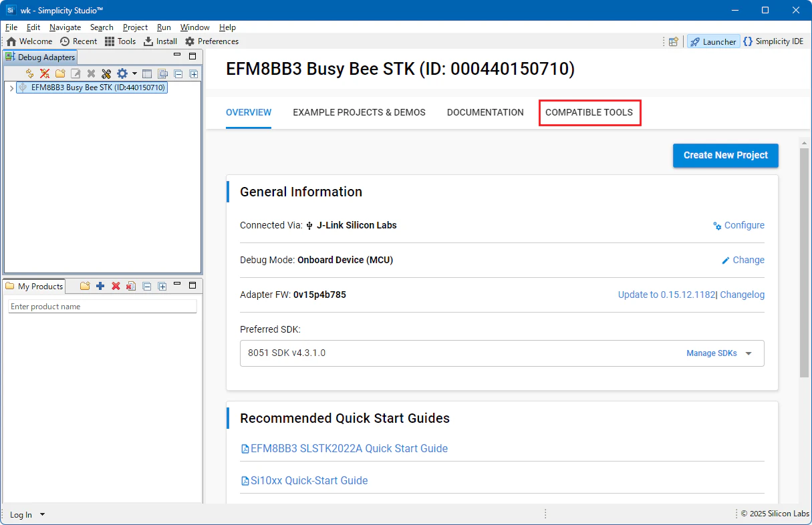Open the File menu
The image size is (812, 525).
tap(11, 27)
